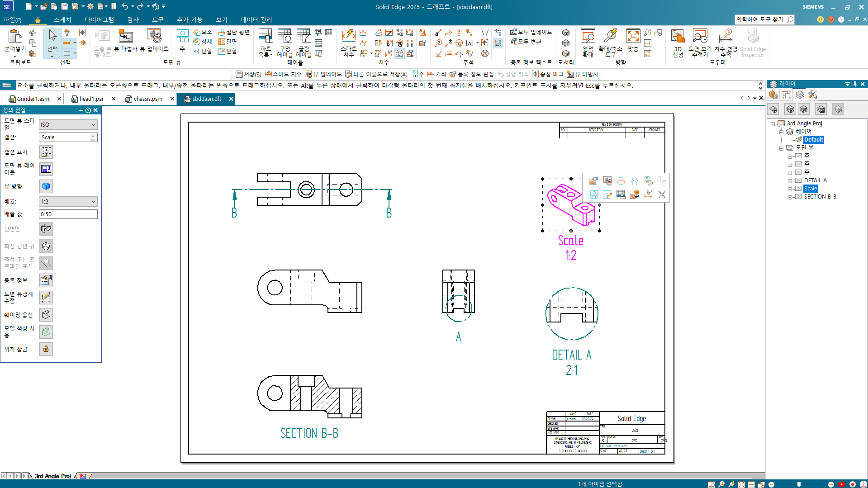
Task: Choose the Auxiliary view (보조) tool
Action: point(203,32)
